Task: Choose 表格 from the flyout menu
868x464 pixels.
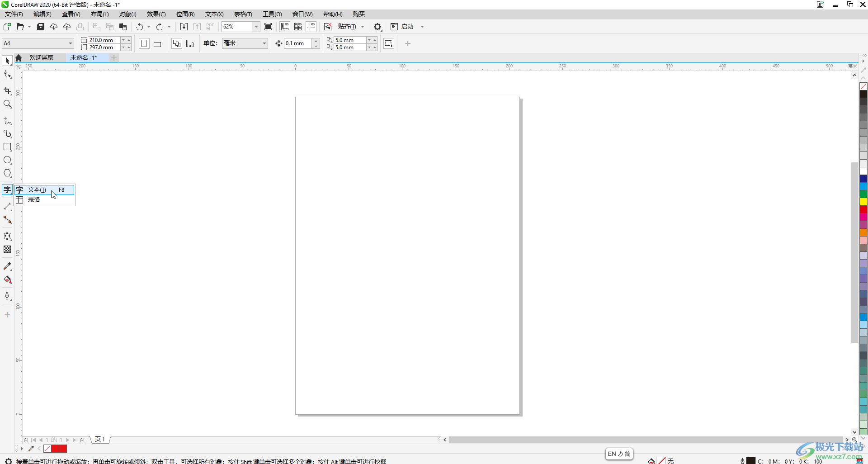Action: click(x=34, y=200)
